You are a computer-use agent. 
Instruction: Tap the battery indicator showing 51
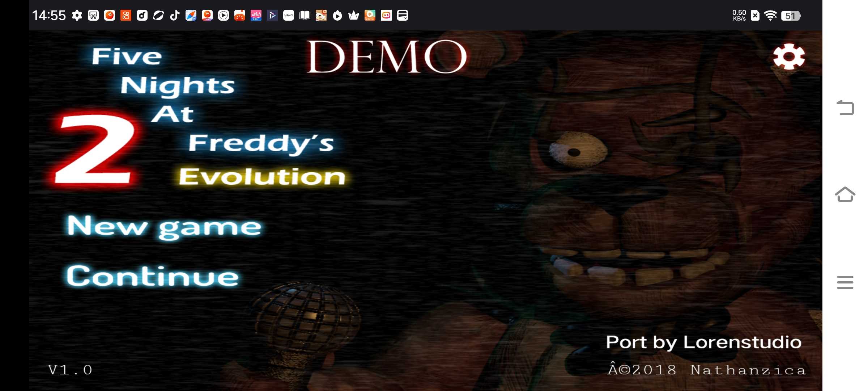coord(791,16)
